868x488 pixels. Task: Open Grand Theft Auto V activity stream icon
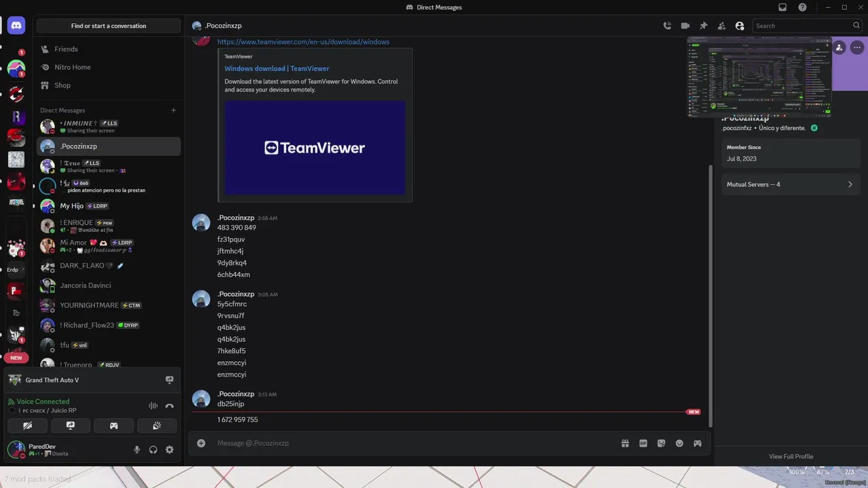tap(170, 380)
